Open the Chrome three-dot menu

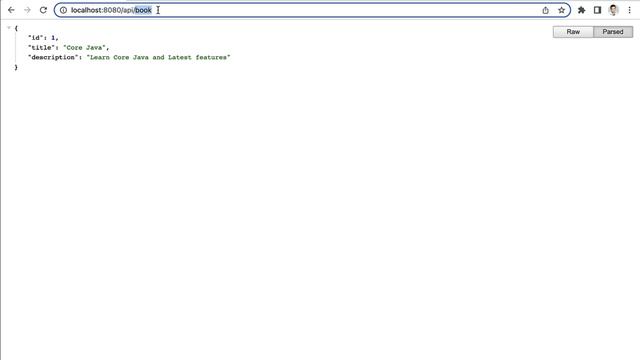tap(629, 10)
